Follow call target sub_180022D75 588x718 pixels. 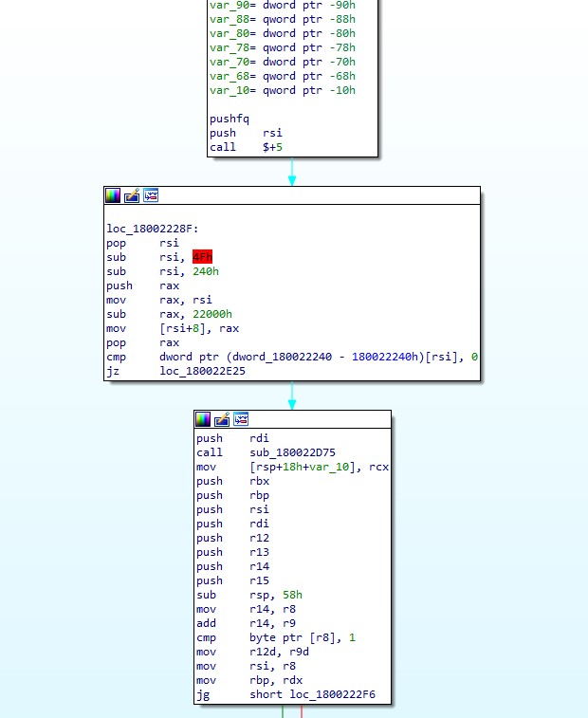click(x=293, y=452)
